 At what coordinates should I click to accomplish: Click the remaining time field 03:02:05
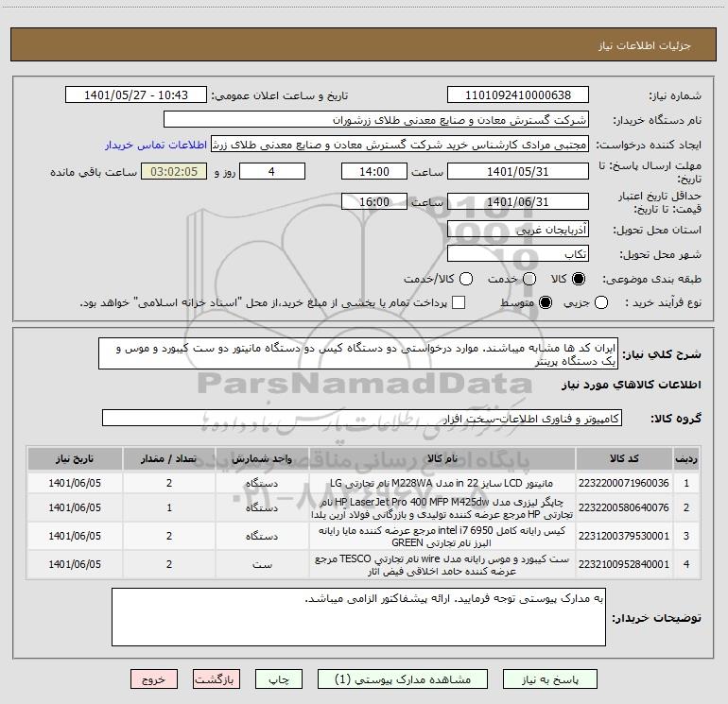(x=174, y=171)
